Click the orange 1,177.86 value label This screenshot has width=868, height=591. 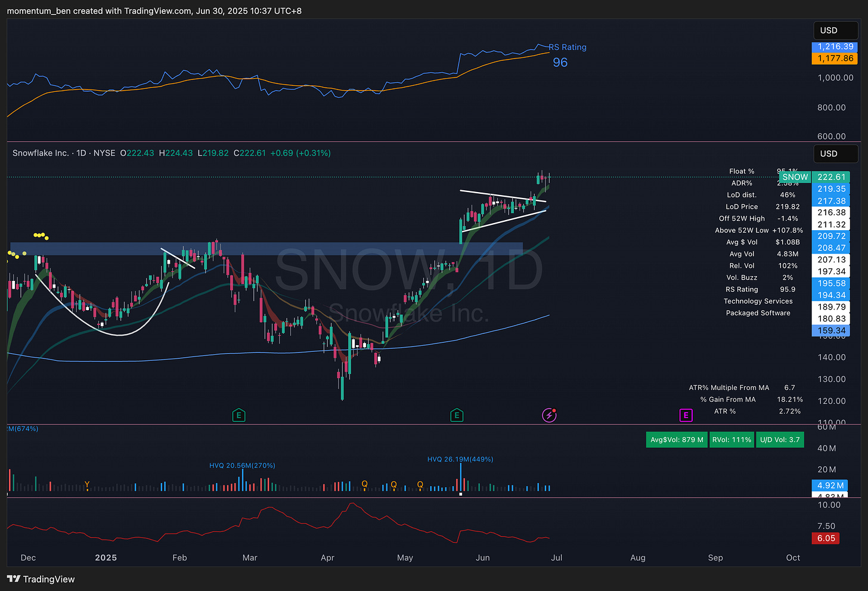click(835, 58)
